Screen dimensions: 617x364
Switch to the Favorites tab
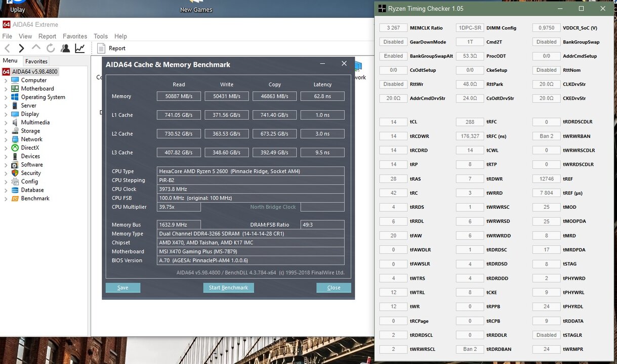pos(36,61)
